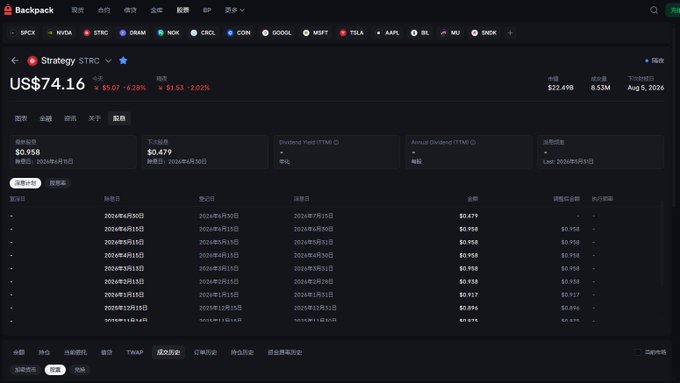Open 合约 in the top navigation
This screenshot has height=383, width=680.
coord(104,10)
